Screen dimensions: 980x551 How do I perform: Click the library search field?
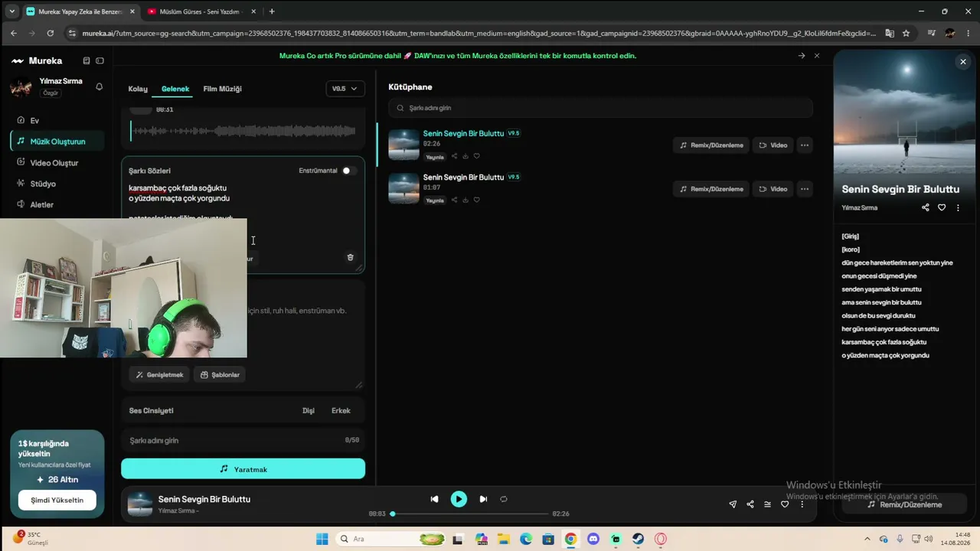[600, 108]
